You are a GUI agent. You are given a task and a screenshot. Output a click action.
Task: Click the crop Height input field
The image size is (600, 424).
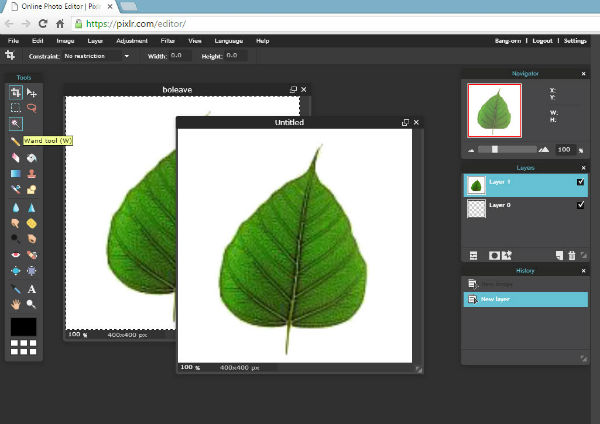(235, 56)
